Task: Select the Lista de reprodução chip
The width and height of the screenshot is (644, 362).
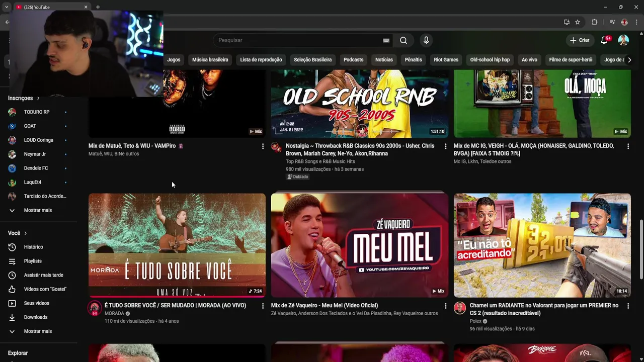Action: pyautogui.click(x=261, y=60)
